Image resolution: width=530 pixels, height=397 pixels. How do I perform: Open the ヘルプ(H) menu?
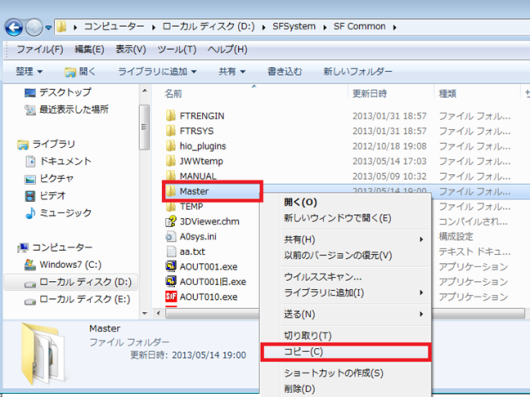click(227, 49)
